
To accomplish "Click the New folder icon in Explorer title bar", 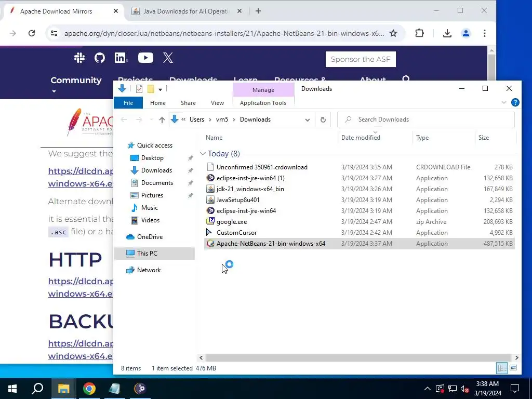I will [x=151, y=89].
